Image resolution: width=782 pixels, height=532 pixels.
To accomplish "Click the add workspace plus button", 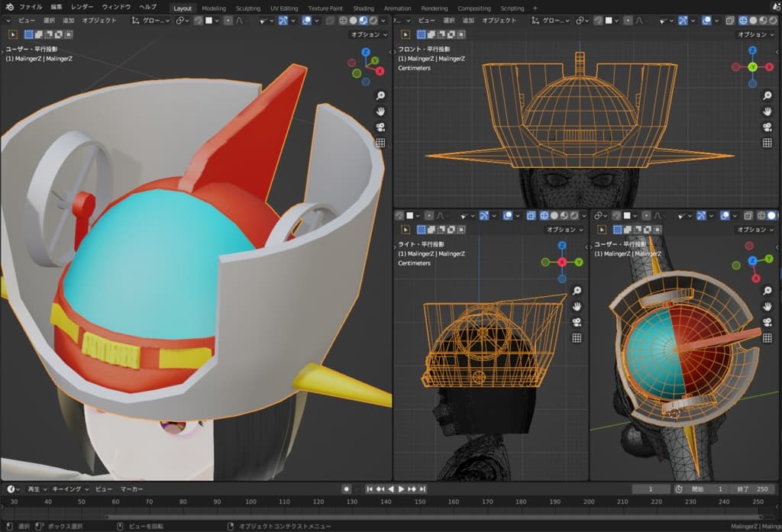I will (x=535, y=8).
